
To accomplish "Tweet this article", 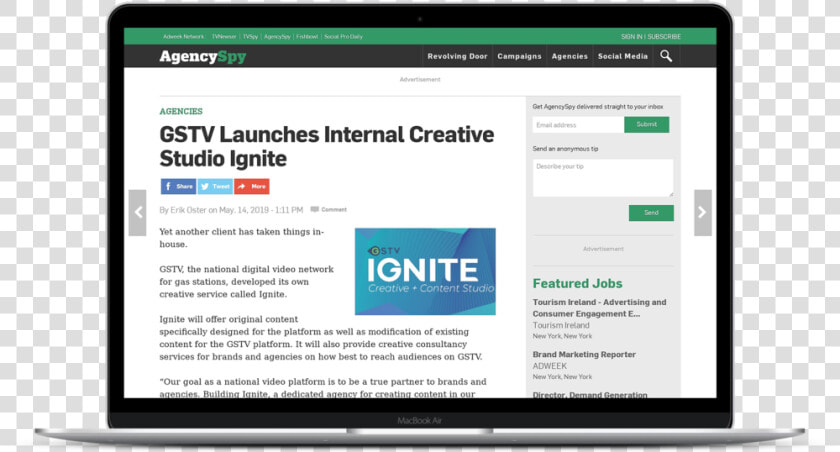I will pos(215,186).
